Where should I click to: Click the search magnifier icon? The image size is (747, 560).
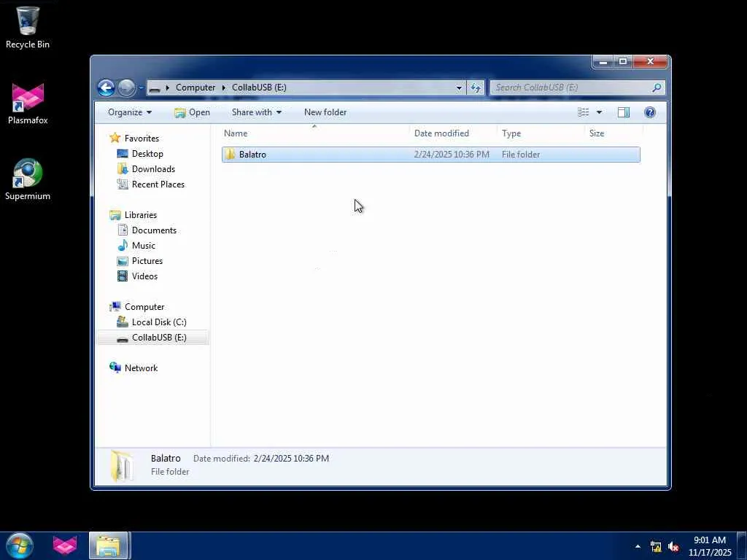pos(657,87)
